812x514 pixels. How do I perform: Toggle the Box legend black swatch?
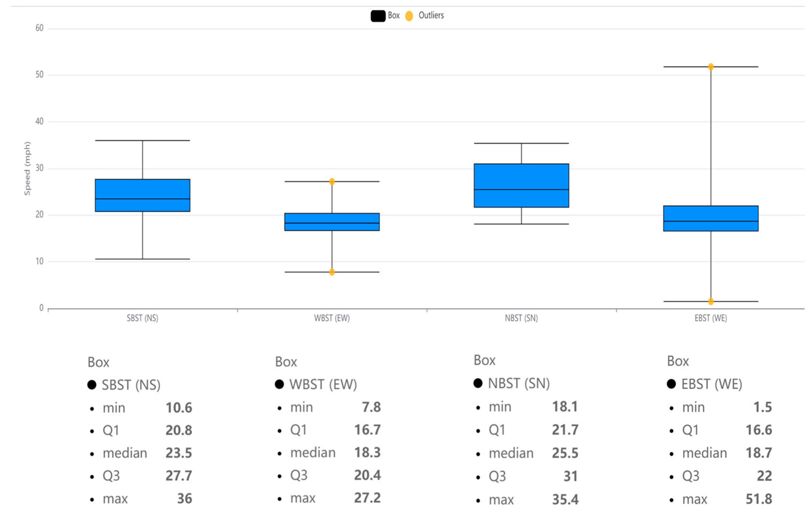[378, 16]
